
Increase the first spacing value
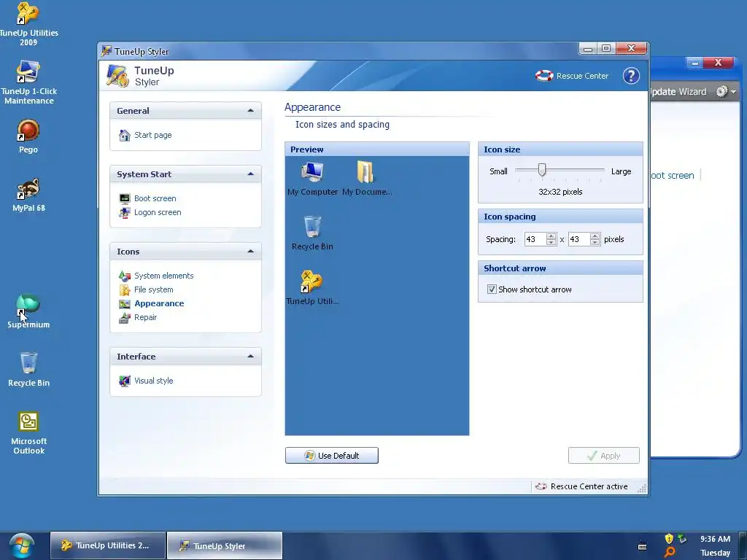point(551,236)
